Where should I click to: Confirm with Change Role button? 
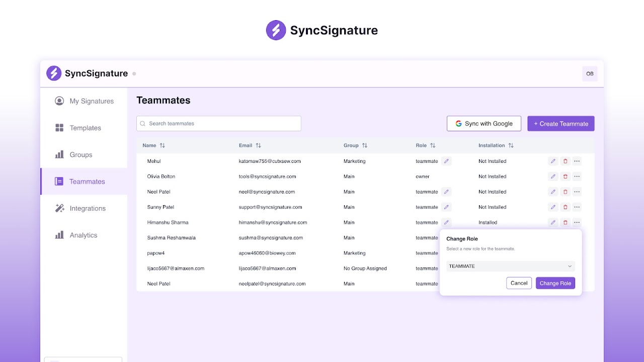tap(555, 283)
